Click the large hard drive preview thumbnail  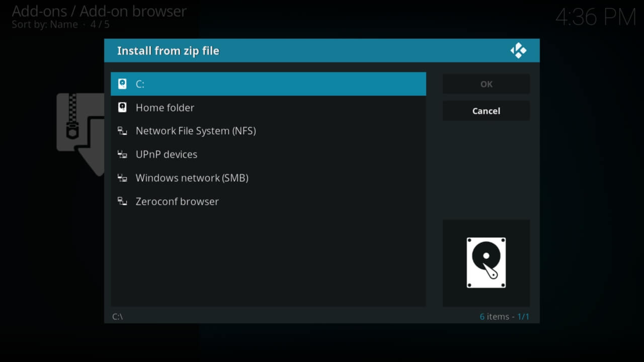[x=486, y=263]
